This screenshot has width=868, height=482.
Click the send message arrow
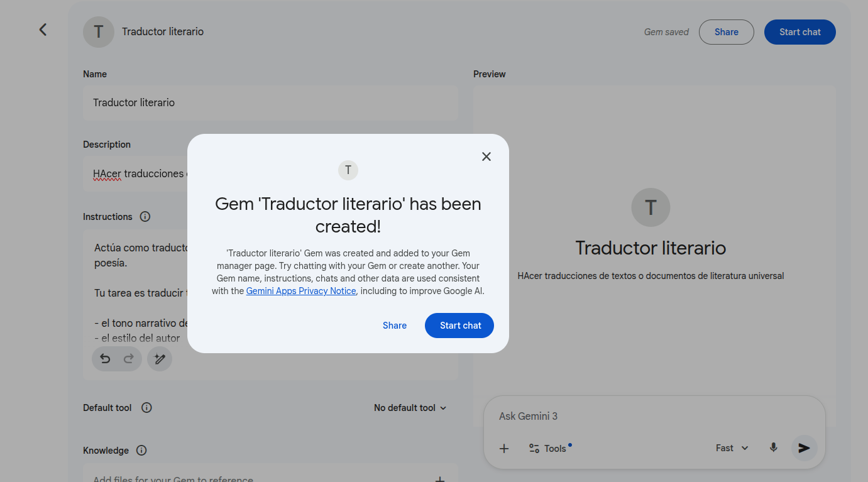[x=804, y=448]
